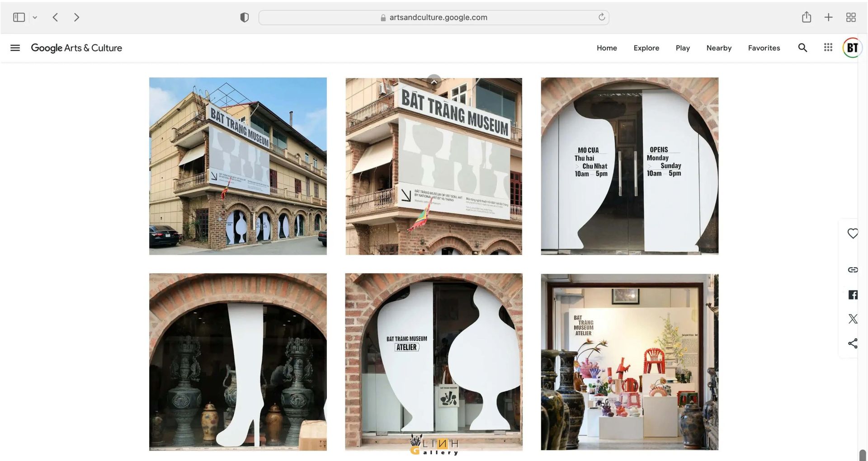This screenshot has width=868, height=461.
Task: Reload the current page
Action: [x=602, y=17]
